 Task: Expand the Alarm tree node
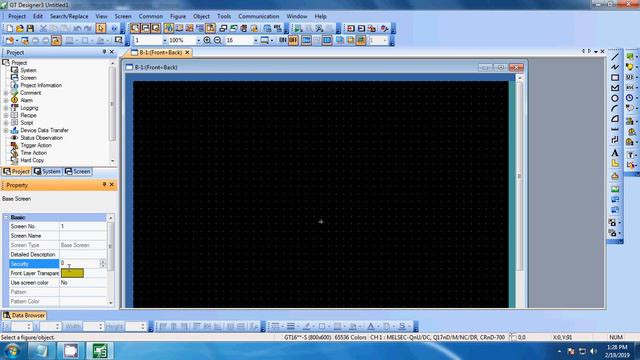[6, 100]
